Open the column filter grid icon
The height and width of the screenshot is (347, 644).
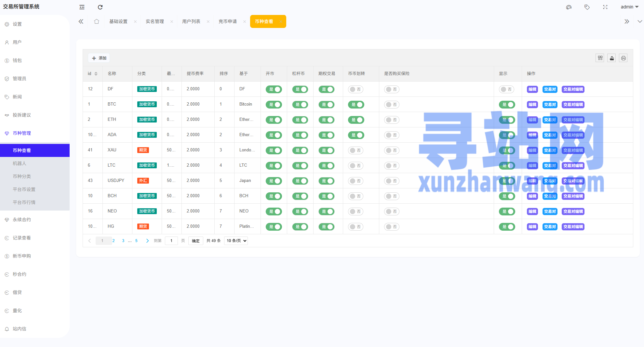(x=600, y=58)
